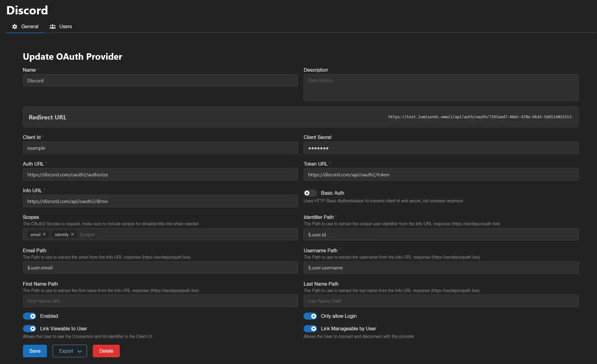Toggle Link Viewable to User off
The width and height of the screenshot is (597, 364).
pyautogui.click(x=30, y=328)
